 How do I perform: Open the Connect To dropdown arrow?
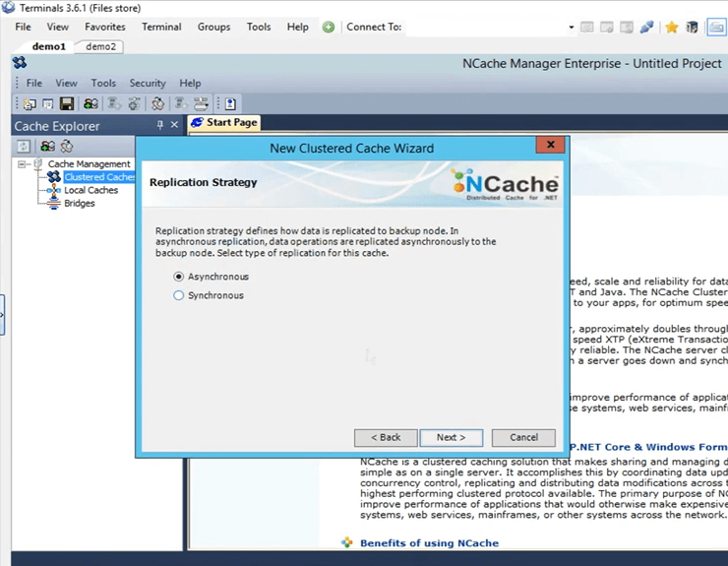pos(571,28)
